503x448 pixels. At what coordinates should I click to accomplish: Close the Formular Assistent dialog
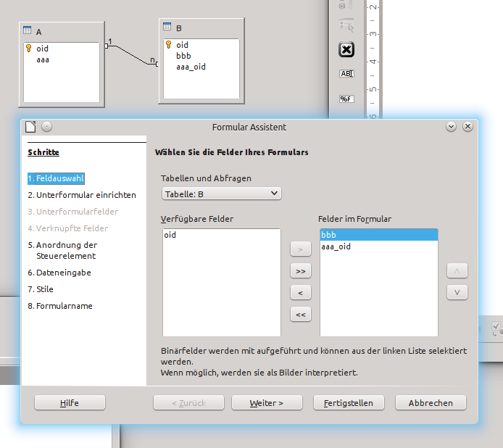[x=467, y=127]
